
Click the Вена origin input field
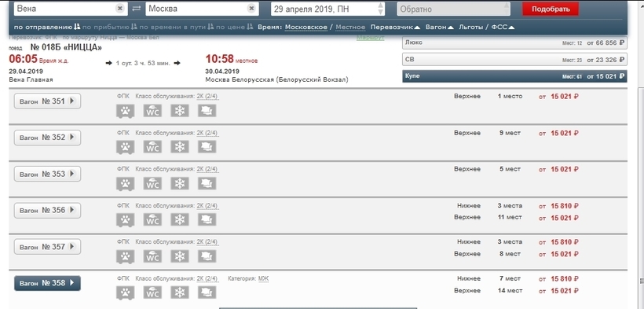click(x=70, y=9)
